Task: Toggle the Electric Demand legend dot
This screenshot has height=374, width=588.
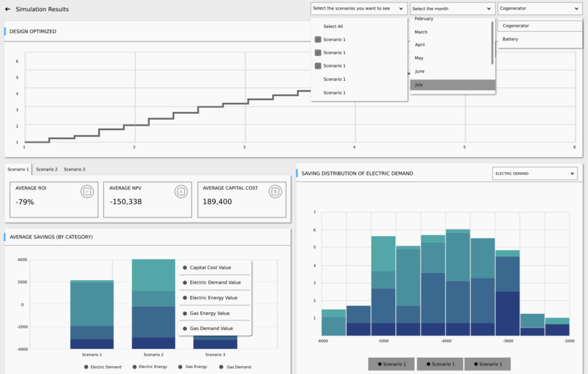Action: click(87, 367)
